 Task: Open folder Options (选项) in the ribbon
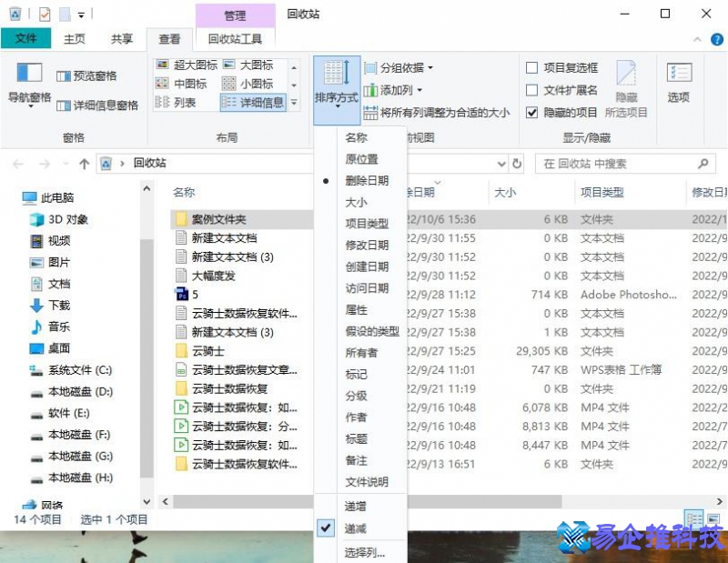click(x=678, y=83)
